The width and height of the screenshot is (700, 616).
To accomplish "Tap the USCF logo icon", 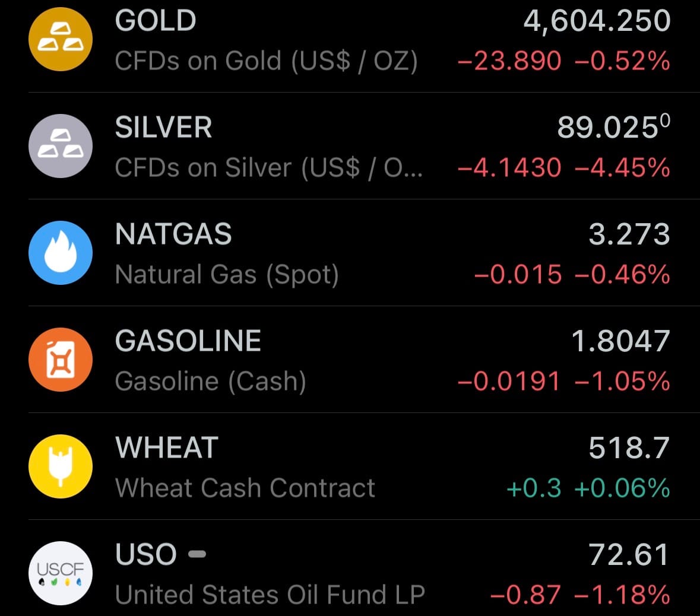I will [x=61, y=573].
